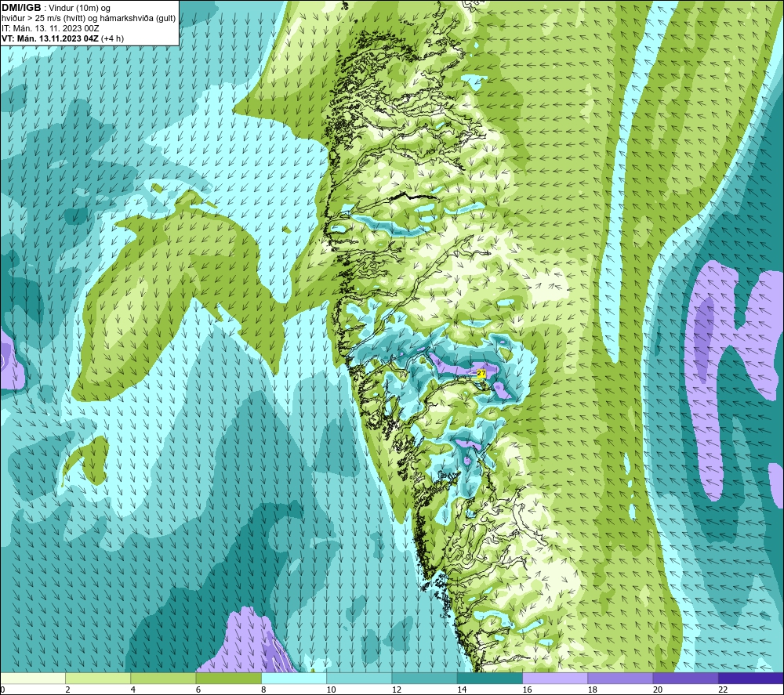The image size is (784, 695).
Task: Click the legend scale label "2"
Action: point(67,690)
